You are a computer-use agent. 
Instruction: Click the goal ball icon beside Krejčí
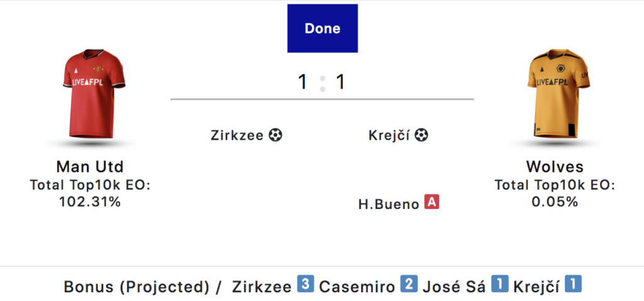coord(421,135)
